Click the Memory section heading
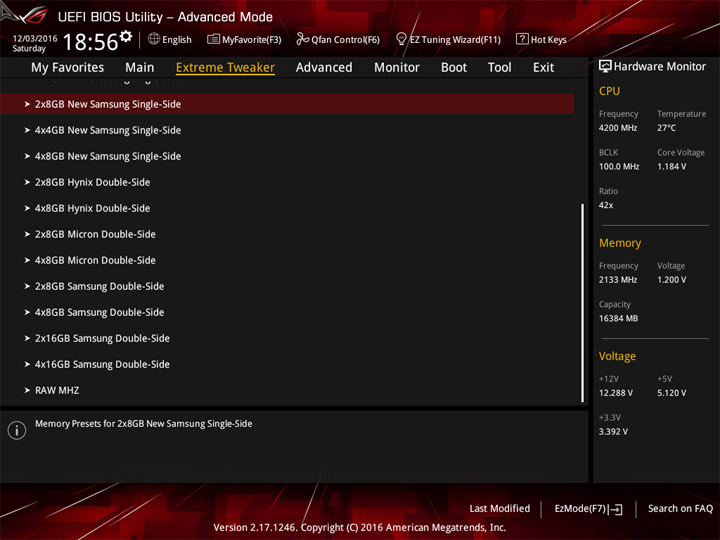Viewport: 720px width, 540px height. coord(620,243)
